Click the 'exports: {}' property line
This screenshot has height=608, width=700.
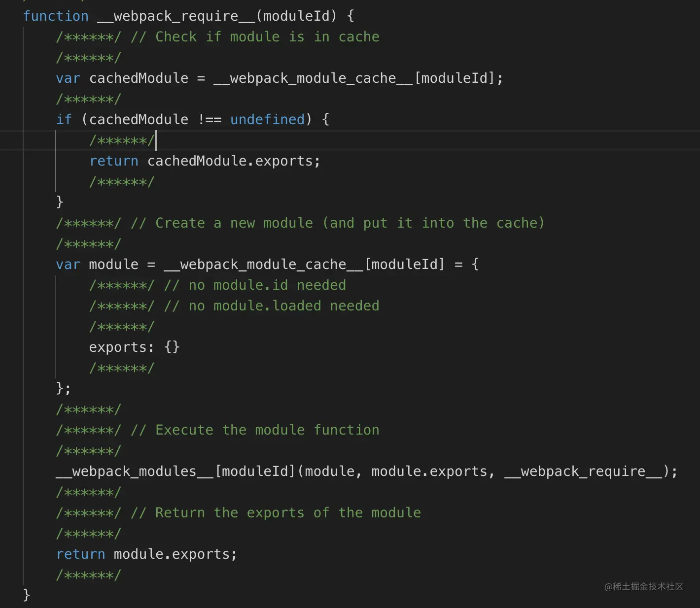tap(135, 347)
